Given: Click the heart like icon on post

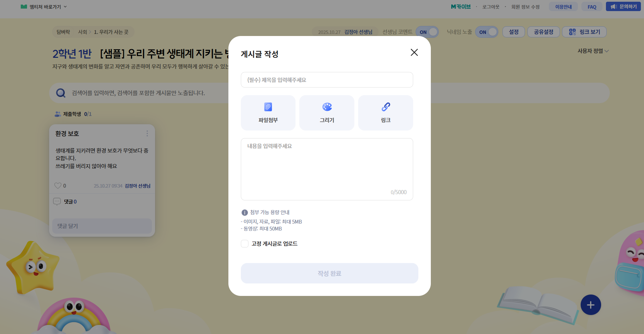Looking at the screenshot, I should [58, 186].
